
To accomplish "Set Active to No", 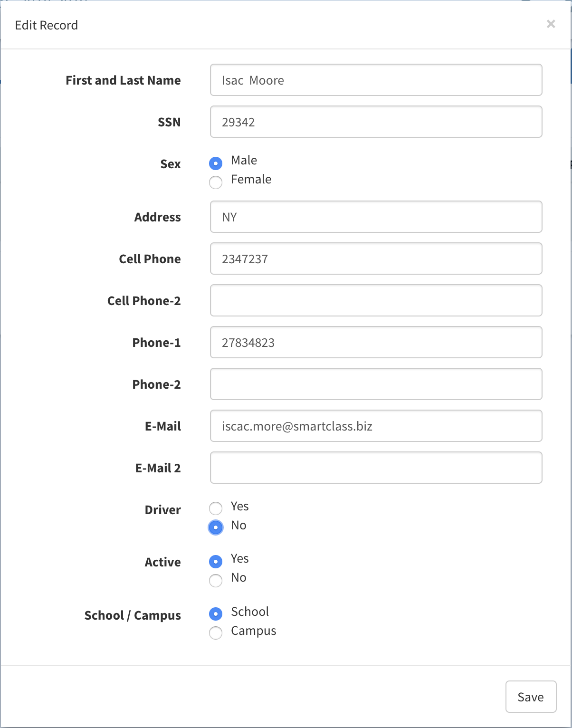I will pos(216,581).
